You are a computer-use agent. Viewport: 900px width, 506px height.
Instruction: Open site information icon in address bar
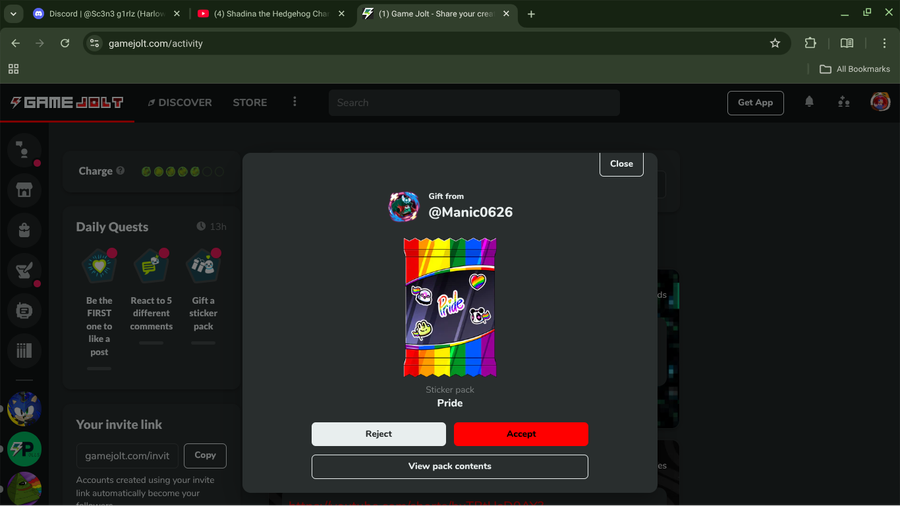95,44
